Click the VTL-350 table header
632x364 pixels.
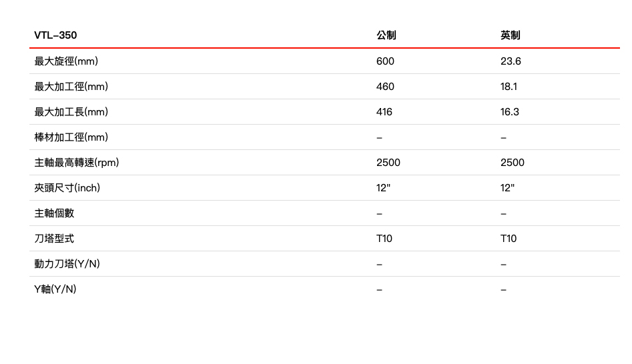(56, 35)
